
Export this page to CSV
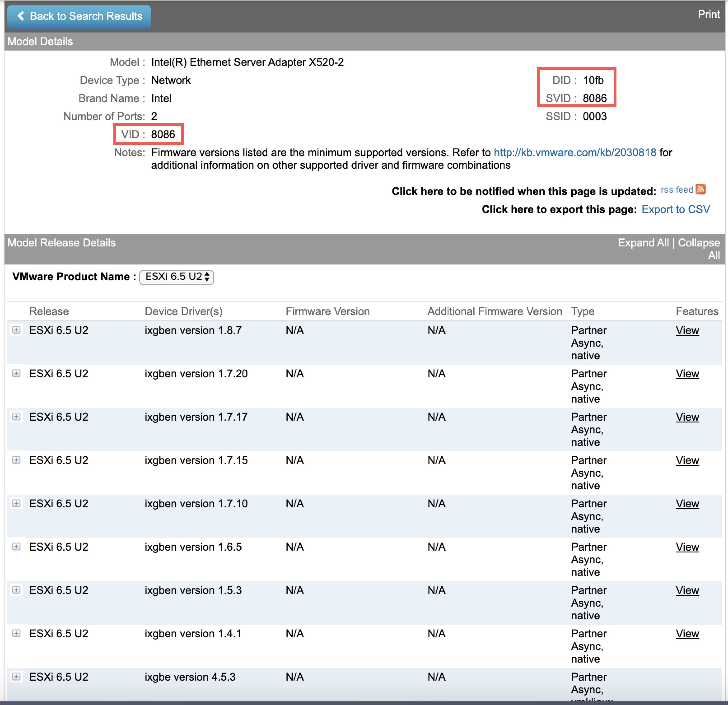676,209
